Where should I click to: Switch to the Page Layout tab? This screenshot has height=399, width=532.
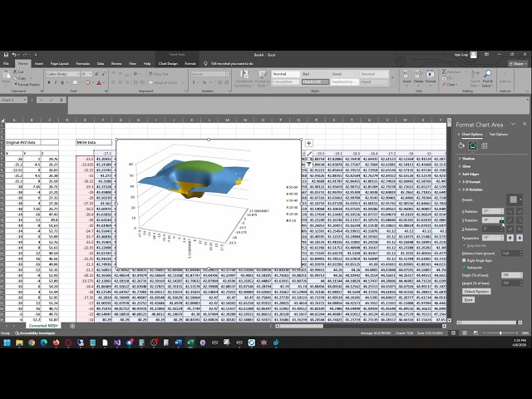coord(59,63)
